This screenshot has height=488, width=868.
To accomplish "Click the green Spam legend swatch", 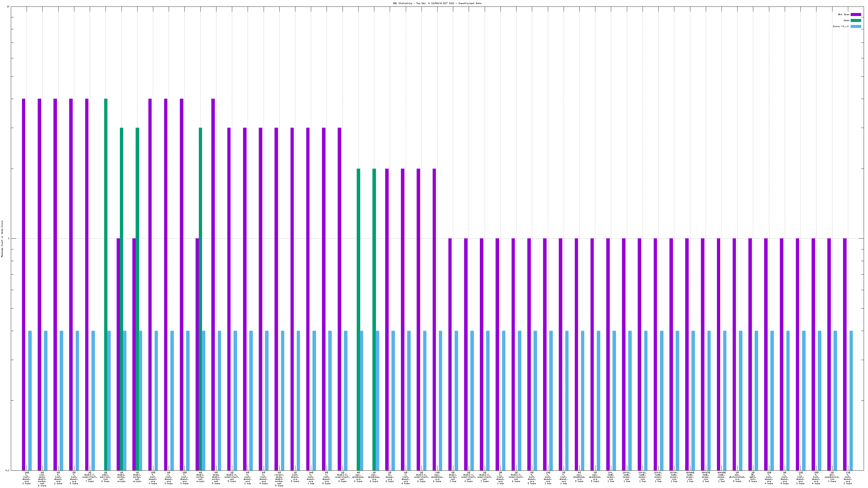I will [x=856, y=21].
